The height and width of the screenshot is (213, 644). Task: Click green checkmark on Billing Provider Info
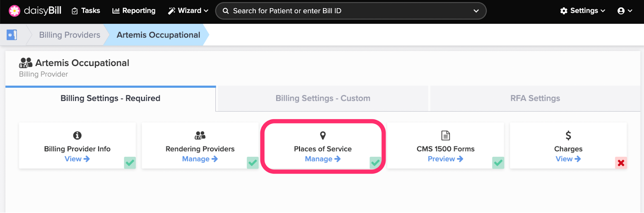tap(130, 163)
